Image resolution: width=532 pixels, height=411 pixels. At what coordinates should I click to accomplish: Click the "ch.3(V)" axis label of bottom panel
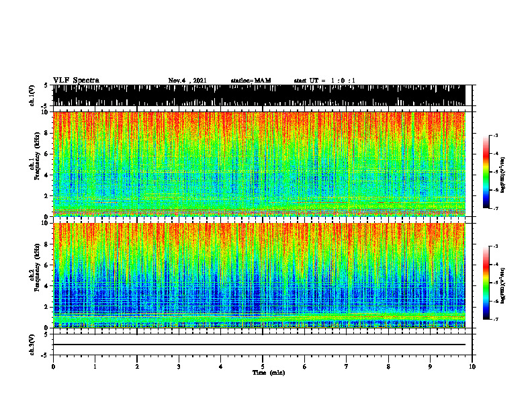click(32, 345)
